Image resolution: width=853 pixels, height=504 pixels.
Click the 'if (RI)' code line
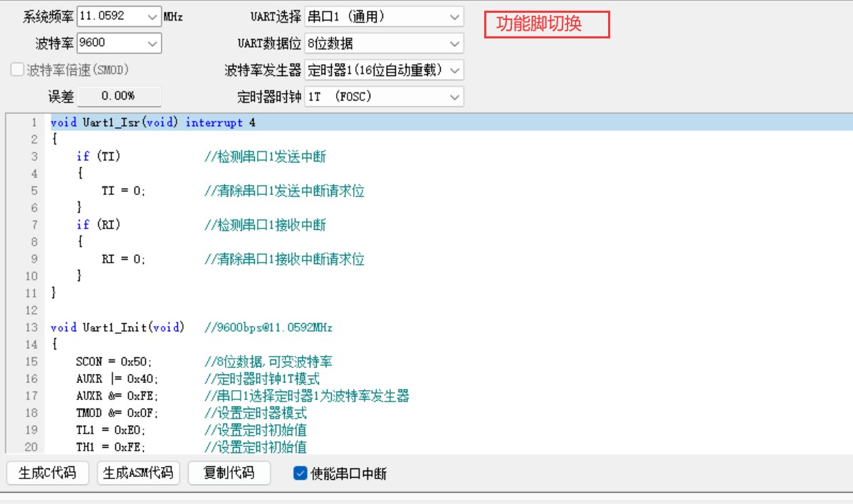pyautogui.click(x=98, y=224)
